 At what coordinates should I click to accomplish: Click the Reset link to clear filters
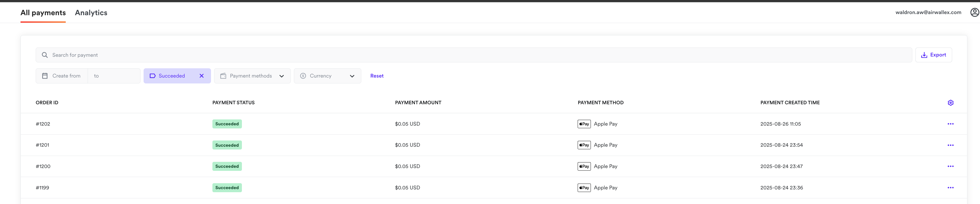click(376, 76)
